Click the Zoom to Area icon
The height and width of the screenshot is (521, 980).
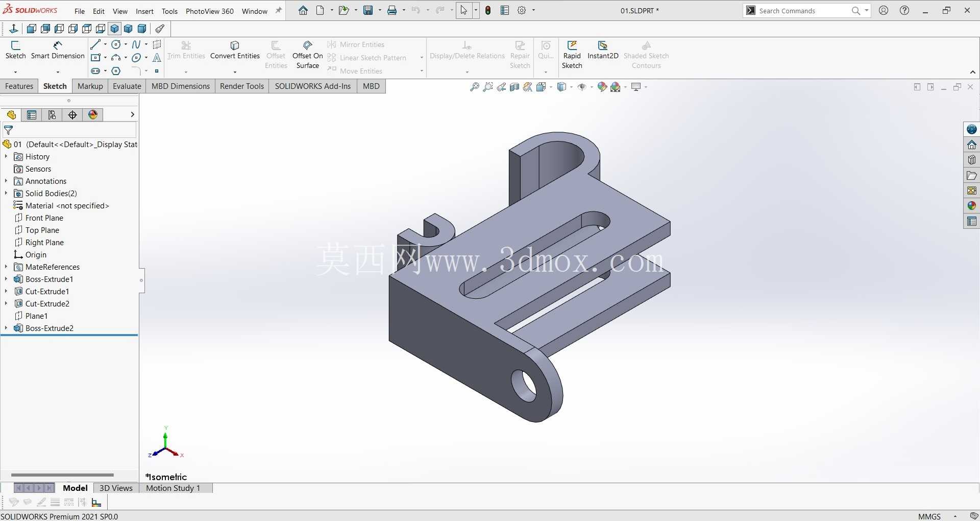click(488, 87)
